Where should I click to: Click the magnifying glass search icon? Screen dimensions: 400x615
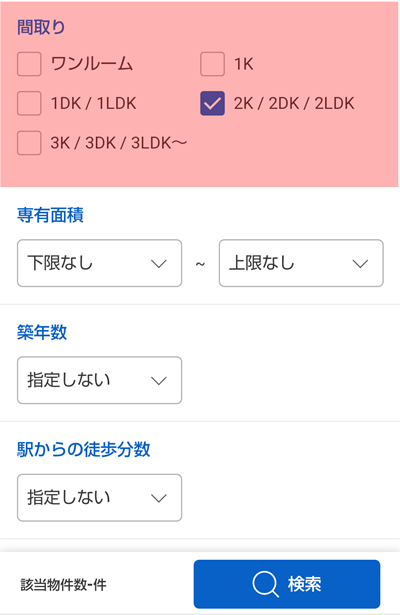265,584
